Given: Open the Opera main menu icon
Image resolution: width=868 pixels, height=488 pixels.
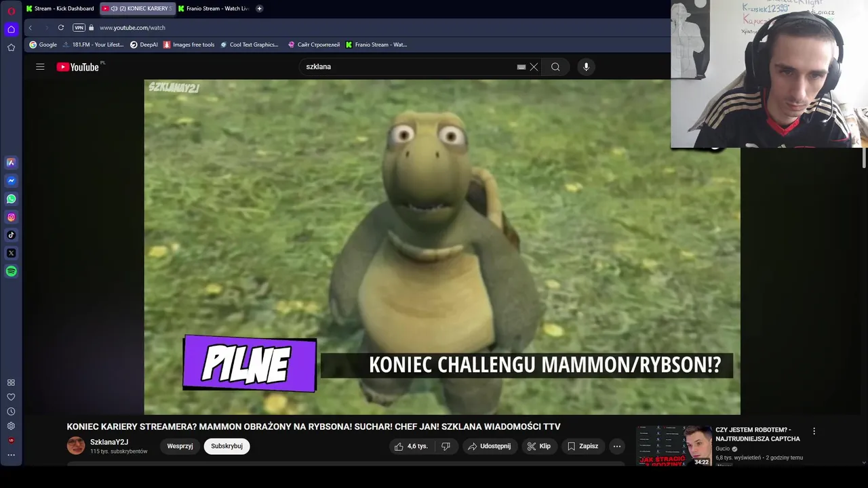Looking at the screenshot, I should pos(12,10).
